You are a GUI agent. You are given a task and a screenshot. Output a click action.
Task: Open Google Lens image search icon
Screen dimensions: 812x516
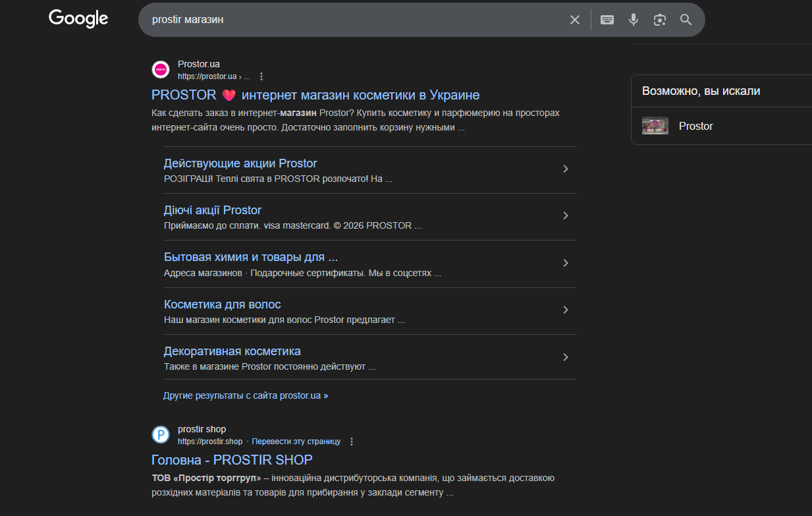coord(660,20)
